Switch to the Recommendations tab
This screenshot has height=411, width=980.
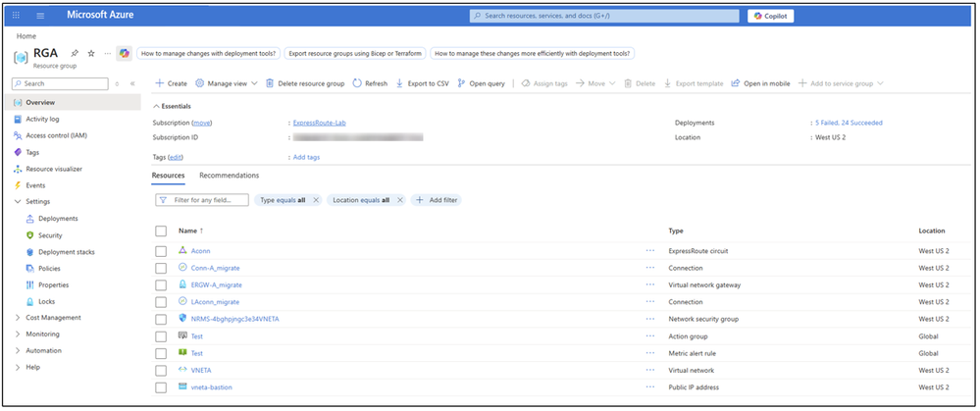[229, 176]
